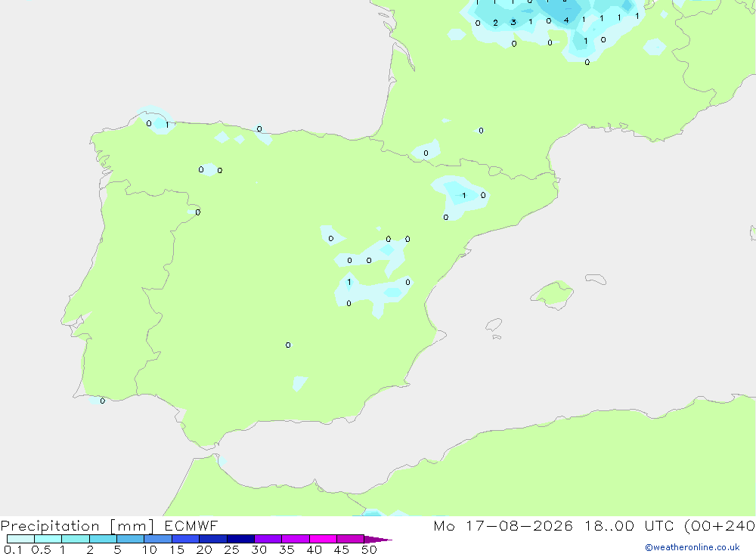Screen dimensions: 756x554
Task: Click the 'ECMWF' model label
Action: tap(191, 526)
